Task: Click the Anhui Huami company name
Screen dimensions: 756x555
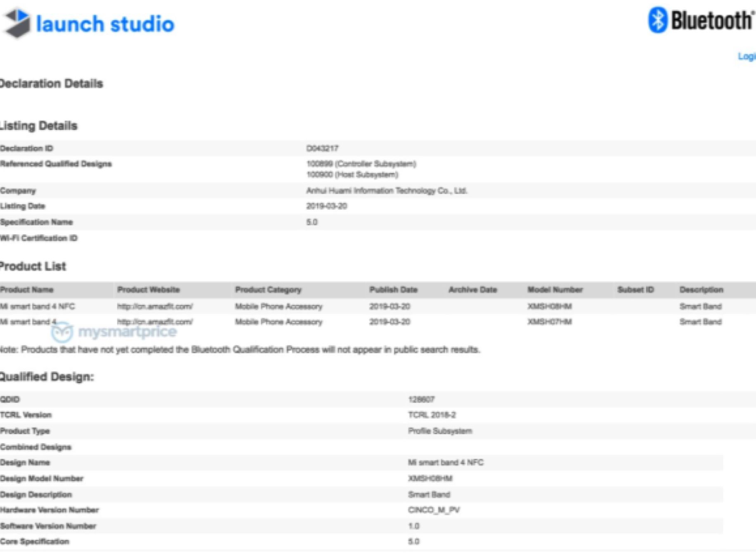Action: click(386, 191)
